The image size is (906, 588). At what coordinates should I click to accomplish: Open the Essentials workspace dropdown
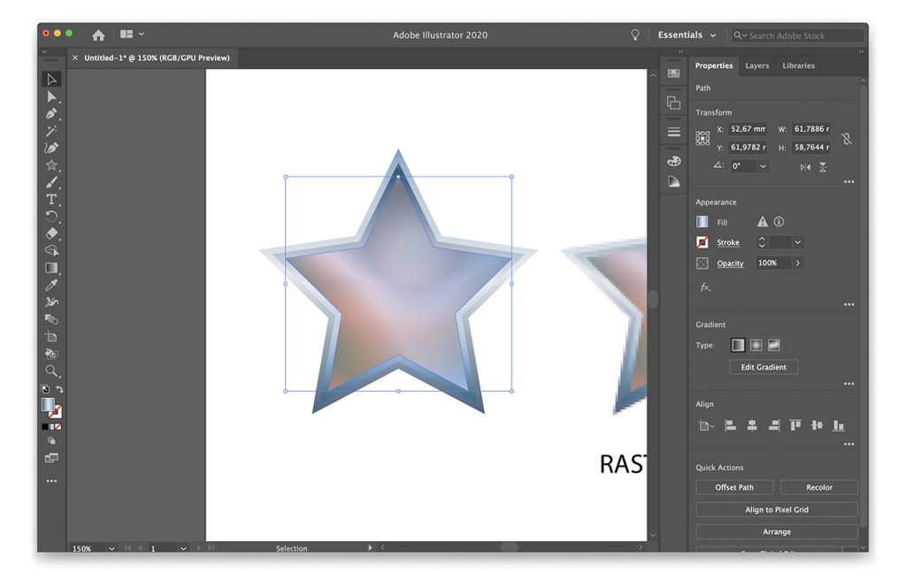pyautogui.click(x=687, y=35)
